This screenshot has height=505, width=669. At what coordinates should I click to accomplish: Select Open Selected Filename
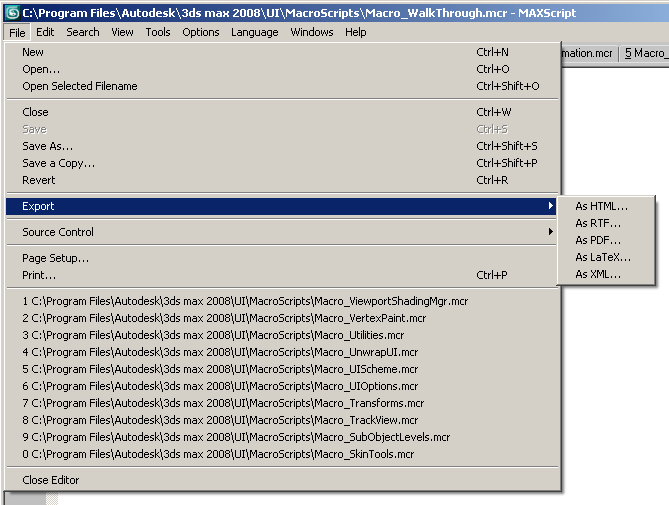[x=282, y=86]
